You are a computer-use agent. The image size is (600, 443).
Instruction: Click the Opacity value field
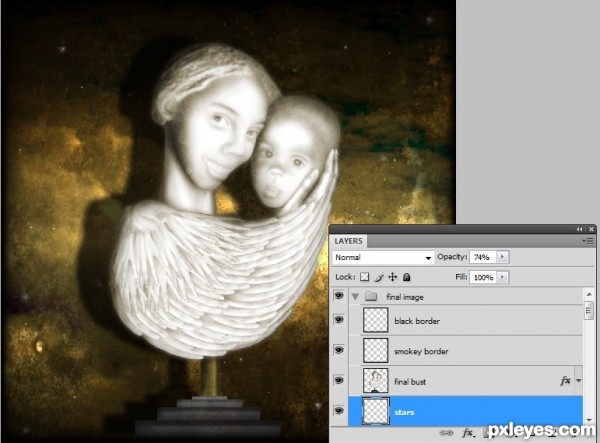[483, 257]
